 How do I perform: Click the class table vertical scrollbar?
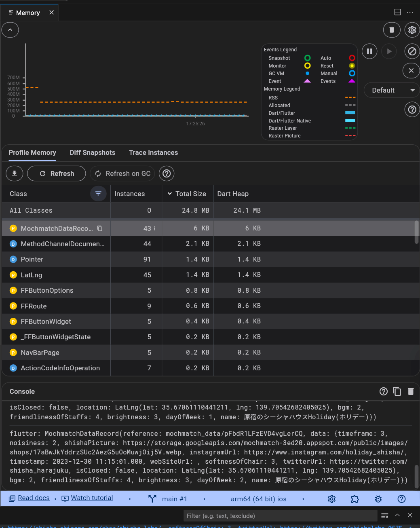pos(417,232)
